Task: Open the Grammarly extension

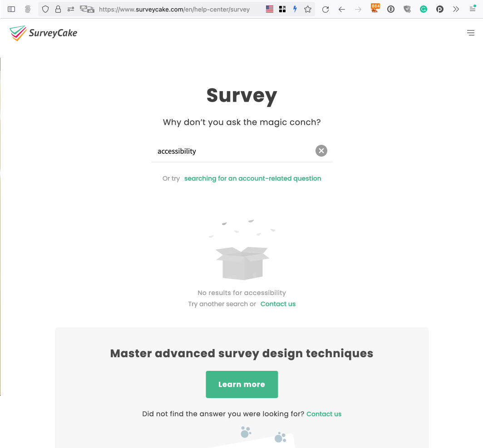Action: click(423, 9)
